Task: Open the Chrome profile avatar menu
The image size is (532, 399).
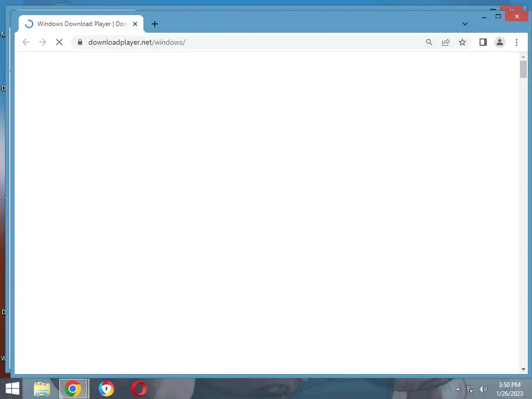Action: coord(499,42)
